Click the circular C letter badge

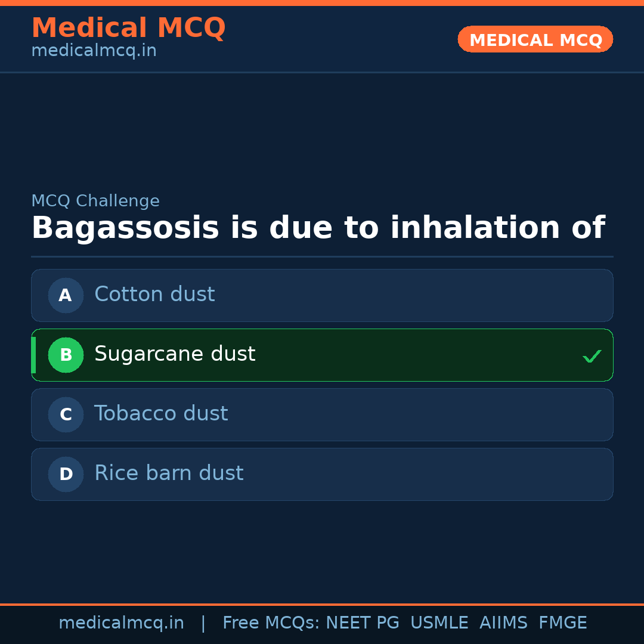(x=66, y=414)
